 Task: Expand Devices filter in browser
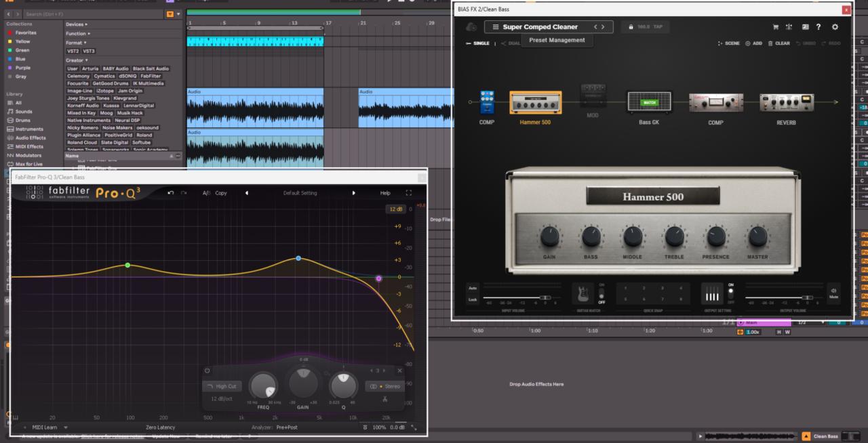(x=78, y=24)
